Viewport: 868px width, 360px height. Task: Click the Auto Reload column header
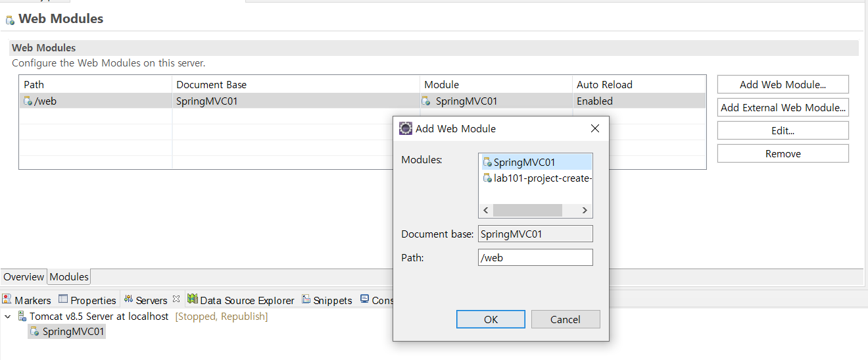point(639,84)
